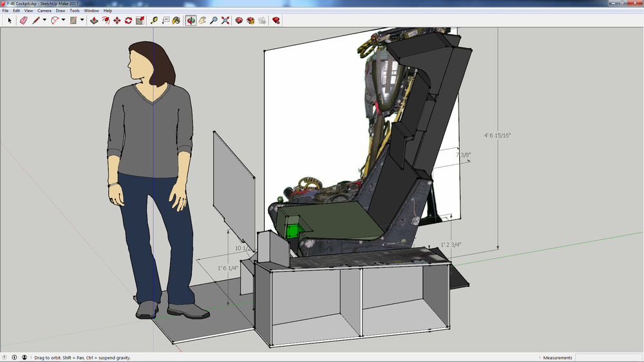Screen dimensions: 644x362
Task: Click the sign-in person status icon
Action: [x=24, y=357]
